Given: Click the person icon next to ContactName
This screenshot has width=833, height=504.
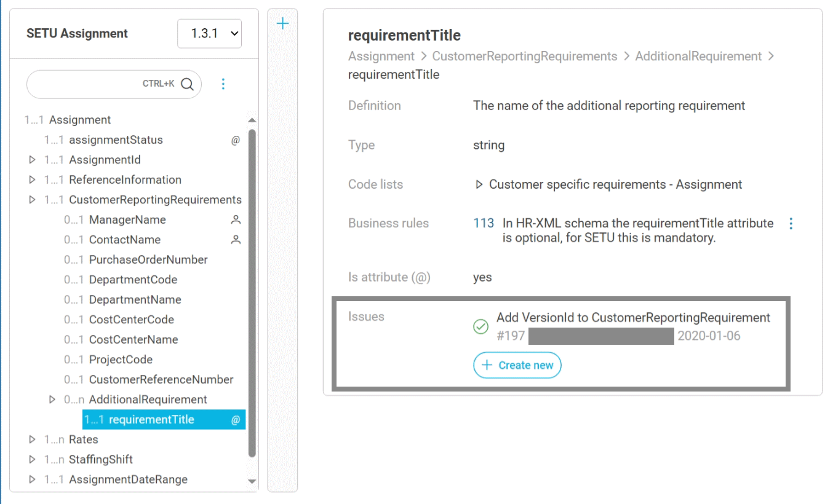Looking at the screenshot, I should (236, 240).
